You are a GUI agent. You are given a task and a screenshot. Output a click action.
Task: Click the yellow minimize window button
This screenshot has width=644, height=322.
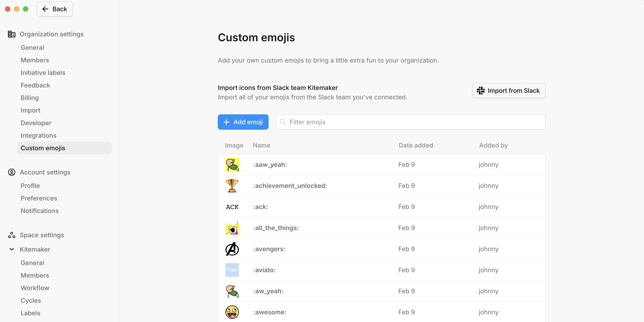16,9
